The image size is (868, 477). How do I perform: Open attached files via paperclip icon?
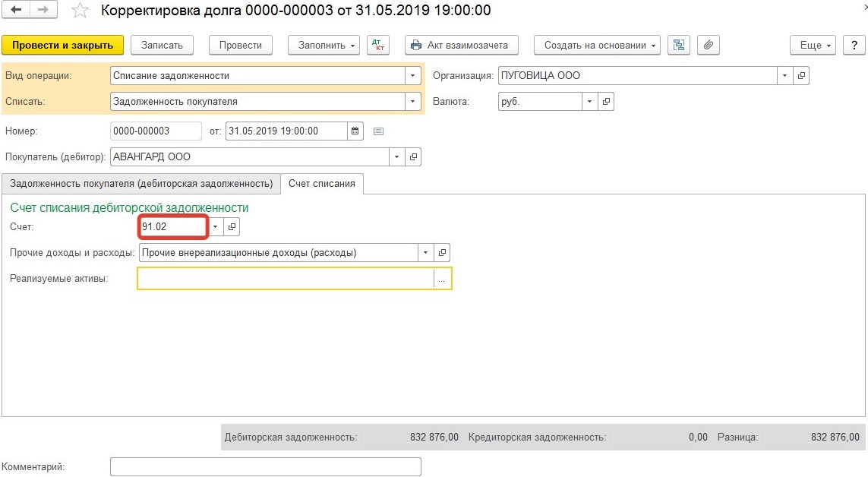click(x=708, y=45)
